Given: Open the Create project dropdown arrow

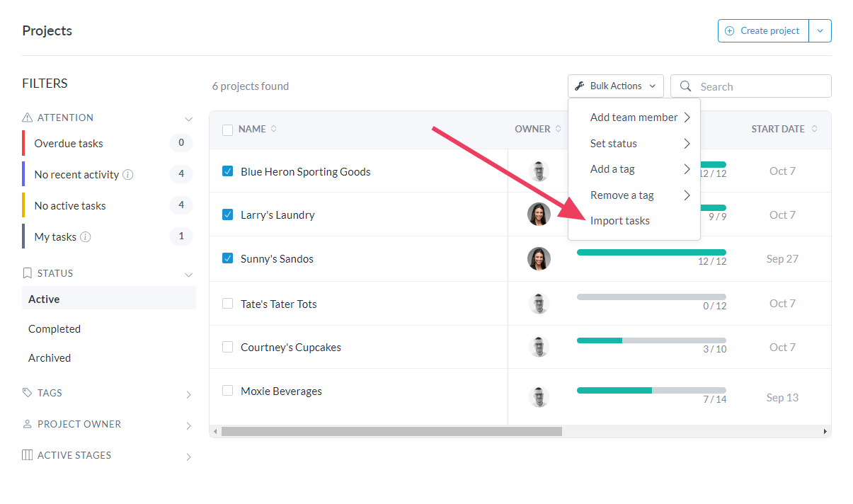Looking at the screenshot, I should pos(820,31).
